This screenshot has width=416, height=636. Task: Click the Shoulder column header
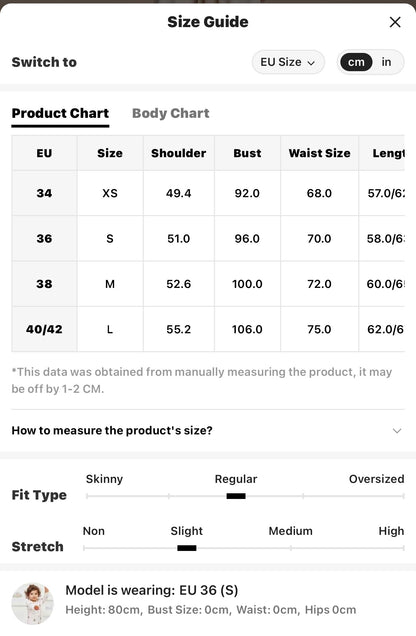(x=178, y=153)
